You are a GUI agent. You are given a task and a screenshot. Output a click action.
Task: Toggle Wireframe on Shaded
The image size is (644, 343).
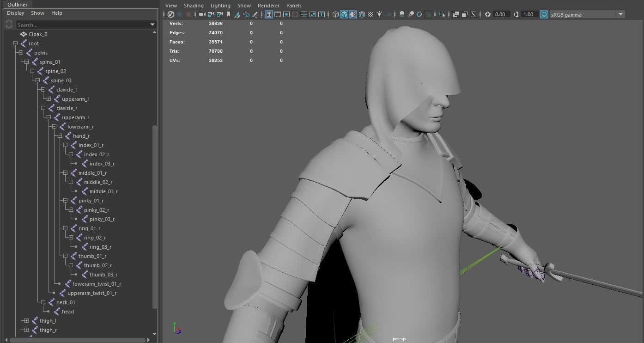(x=362, y=14)
